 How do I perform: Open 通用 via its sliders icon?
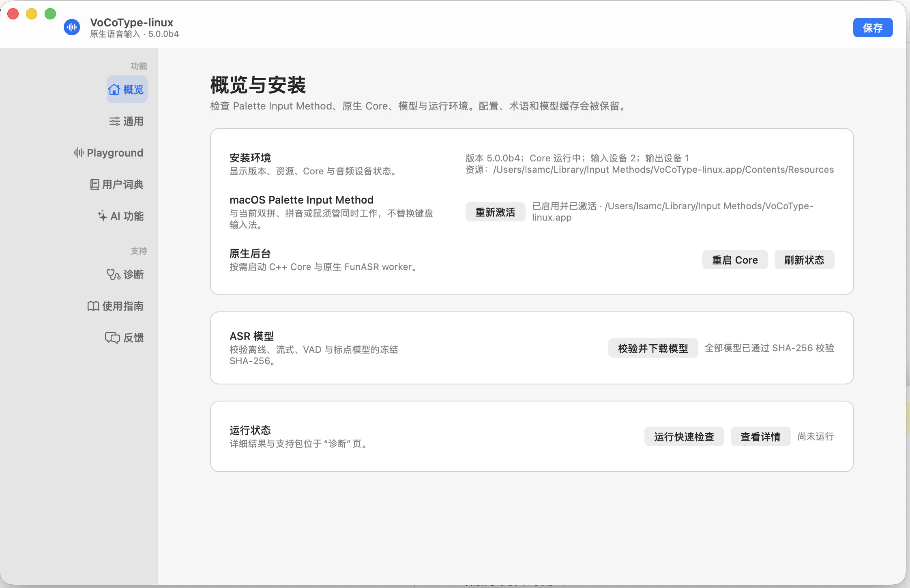point(114,121)
